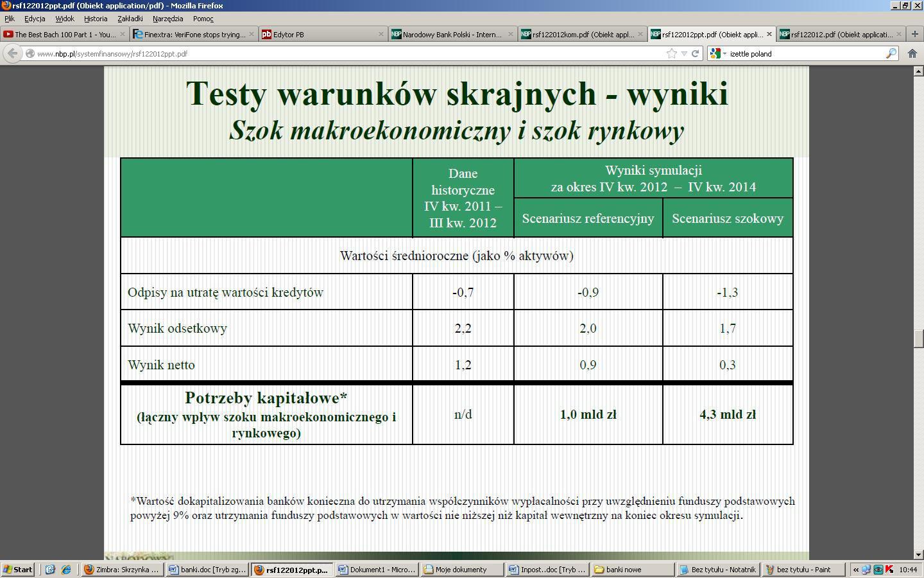Reload the page with refresh icon
Screen dimensions: 924x578
tap(695, 53)
